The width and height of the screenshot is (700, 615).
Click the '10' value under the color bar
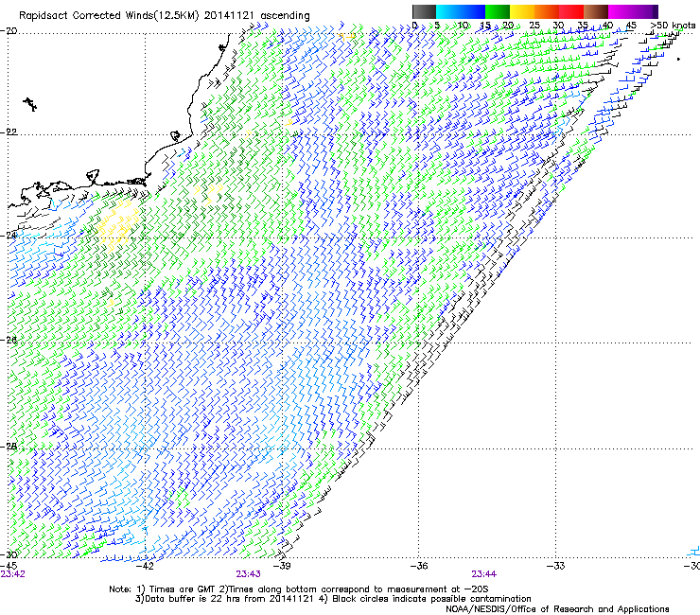(463, 26)
